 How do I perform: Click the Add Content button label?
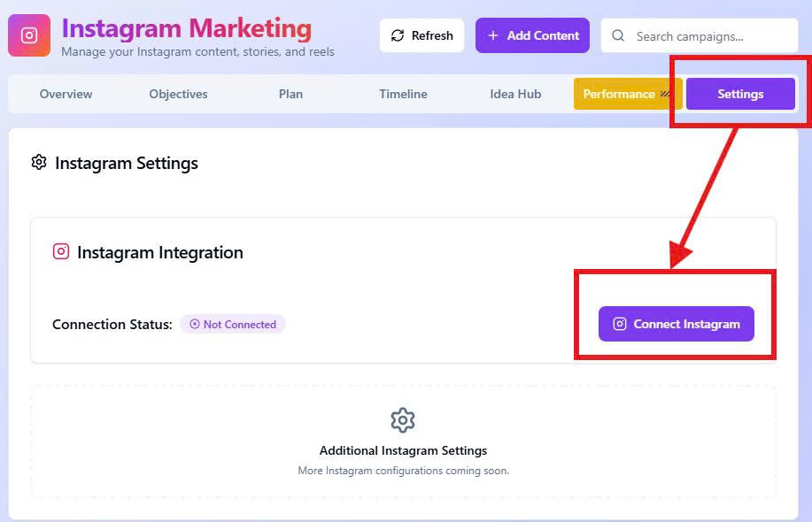coord(543,35)
